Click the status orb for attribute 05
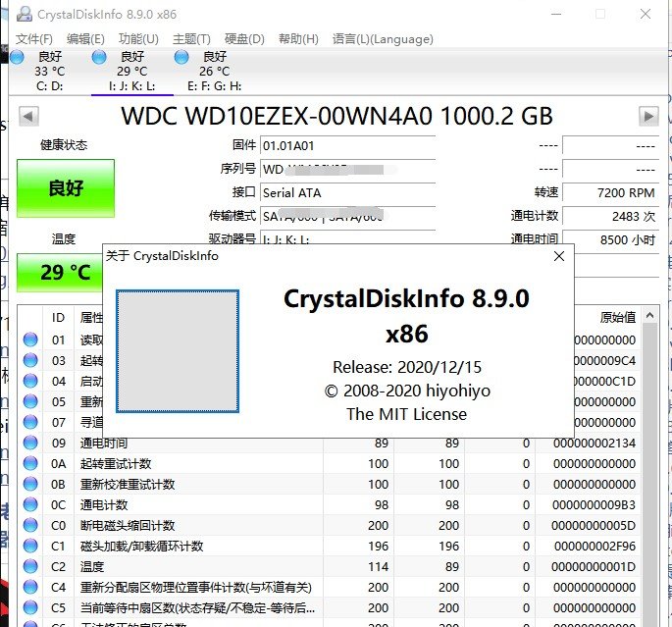This screenshot has height=627, width=672. (x=30, y=401)
